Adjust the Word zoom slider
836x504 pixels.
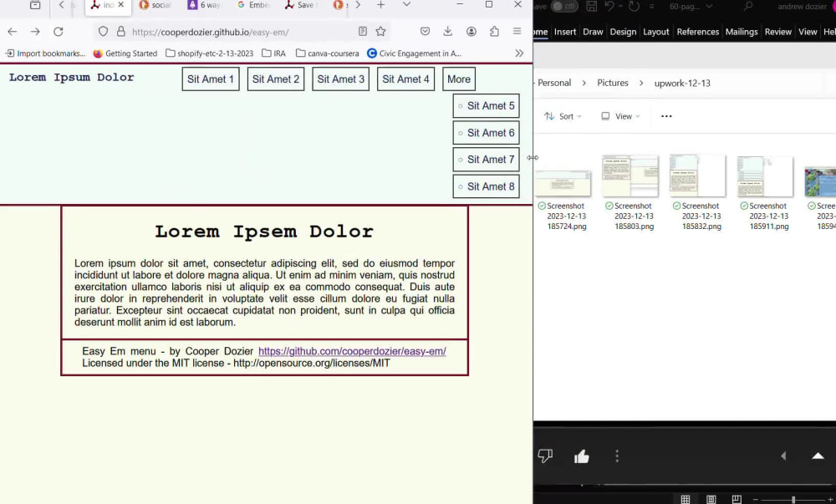793,499
